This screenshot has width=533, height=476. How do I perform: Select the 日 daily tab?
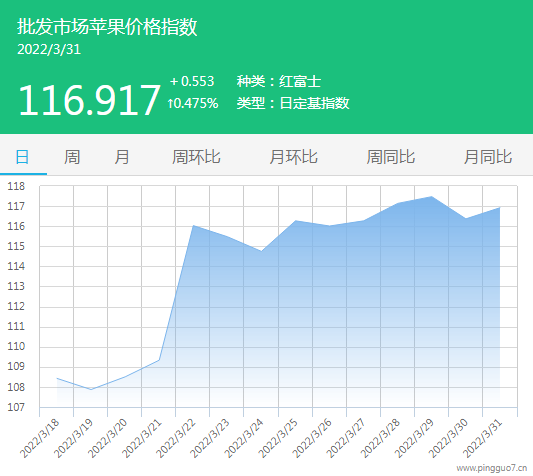[x=22, y=157]
